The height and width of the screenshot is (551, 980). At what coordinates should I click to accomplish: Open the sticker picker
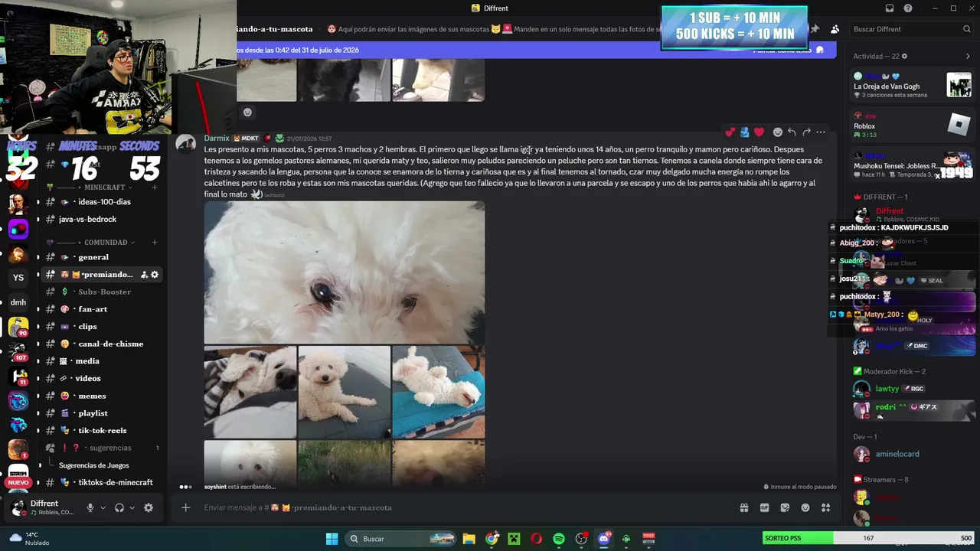pos(785,507)
